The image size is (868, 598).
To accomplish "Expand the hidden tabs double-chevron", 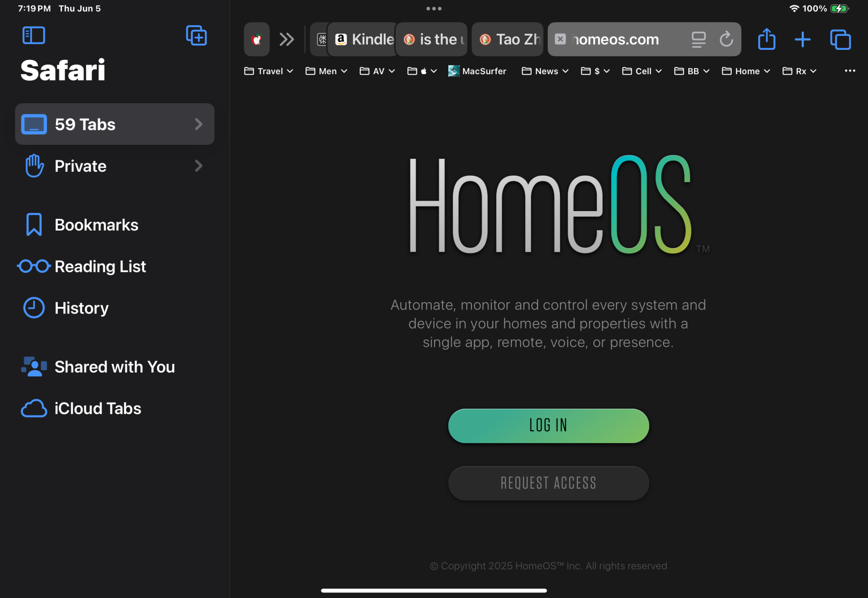I will (286, 39).
